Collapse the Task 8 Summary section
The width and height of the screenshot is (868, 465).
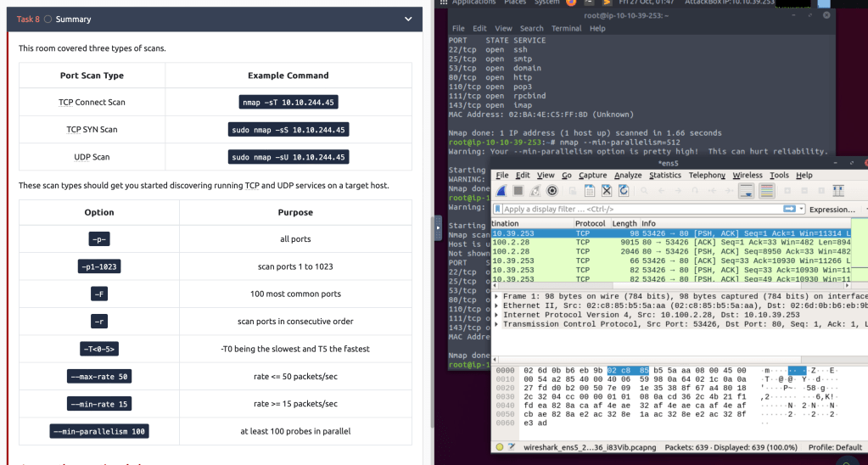click(x=409, y=19)
